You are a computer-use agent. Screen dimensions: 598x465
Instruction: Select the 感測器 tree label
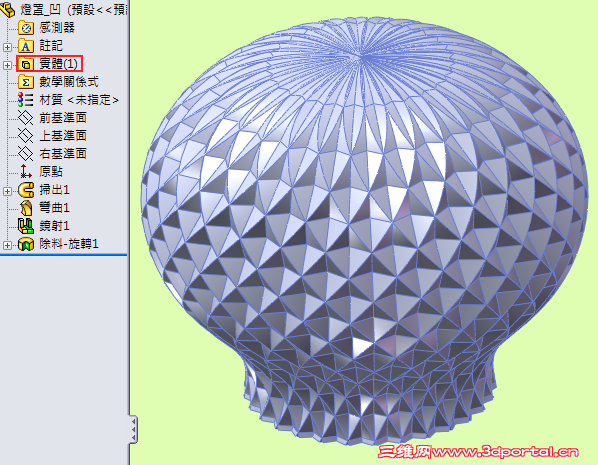[57, 27]
